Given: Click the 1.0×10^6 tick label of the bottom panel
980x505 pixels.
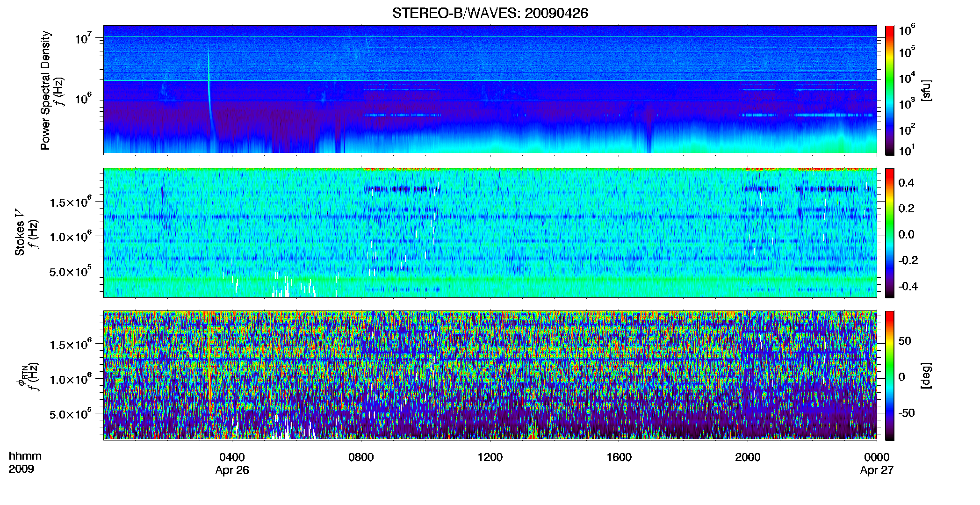Looking at the screenshot, I should click(x=71, y=380).
